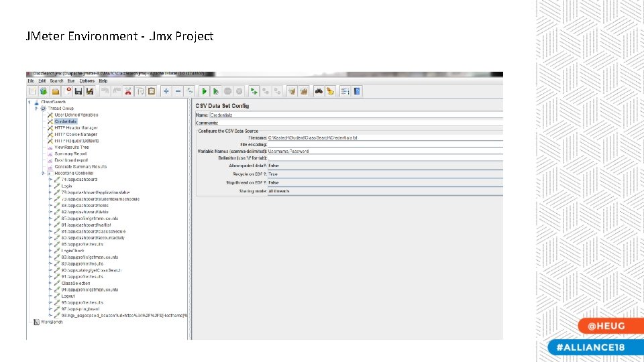The height and width of the screenshot is (362, 644).
Task: Open the File menu
Action: 31,81
